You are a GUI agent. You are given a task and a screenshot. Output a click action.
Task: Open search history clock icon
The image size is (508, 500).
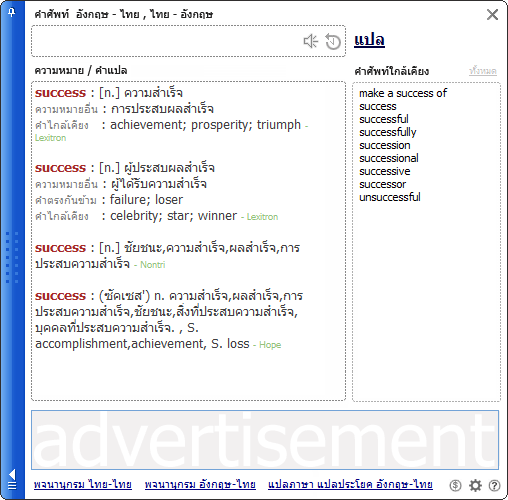[333, 42]
